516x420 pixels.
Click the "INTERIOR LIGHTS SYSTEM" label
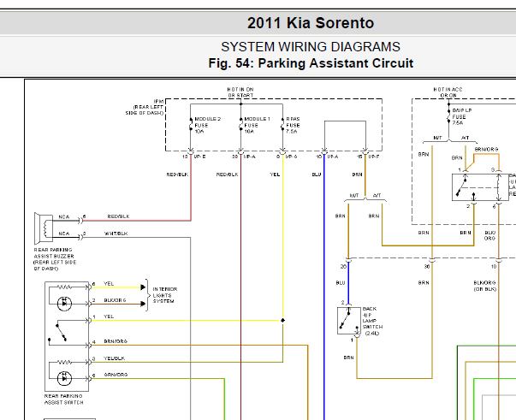[165, 295]
